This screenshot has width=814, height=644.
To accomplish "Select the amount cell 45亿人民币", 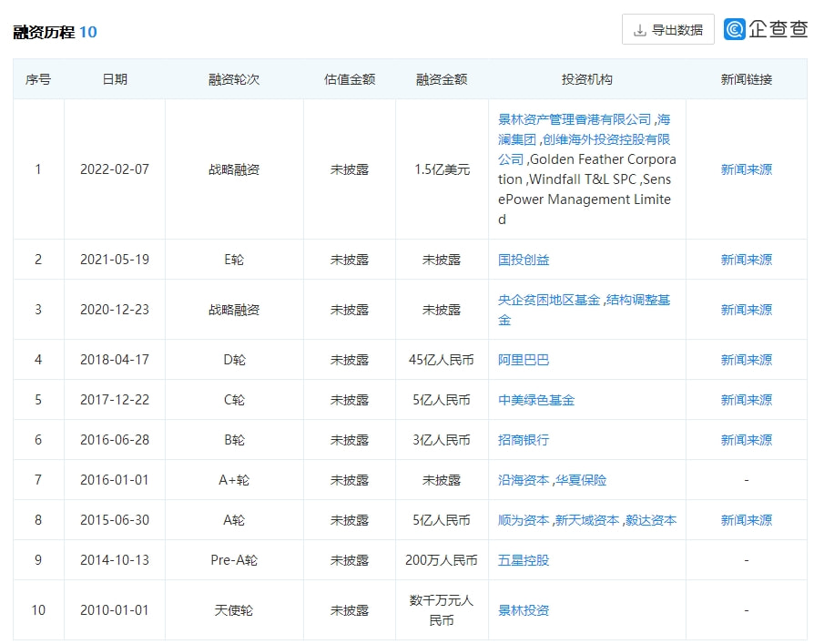I will (442, 360).
